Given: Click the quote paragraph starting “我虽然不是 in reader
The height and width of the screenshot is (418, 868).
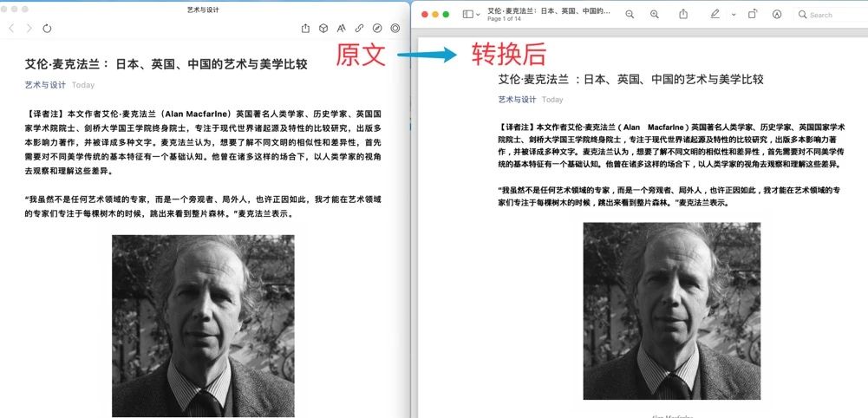Looking at the screenshot, I should pyautogui.click(x=203, y=206).
